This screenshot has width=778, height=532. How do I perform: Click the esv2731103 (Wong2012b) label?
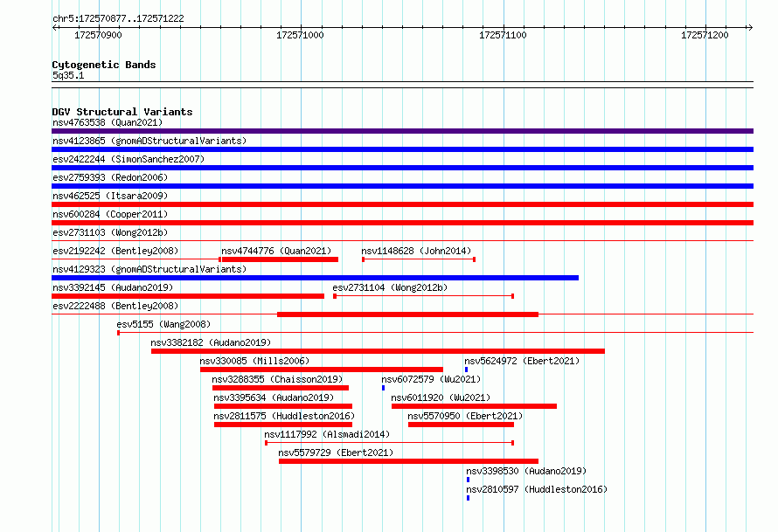click(110, 232)
